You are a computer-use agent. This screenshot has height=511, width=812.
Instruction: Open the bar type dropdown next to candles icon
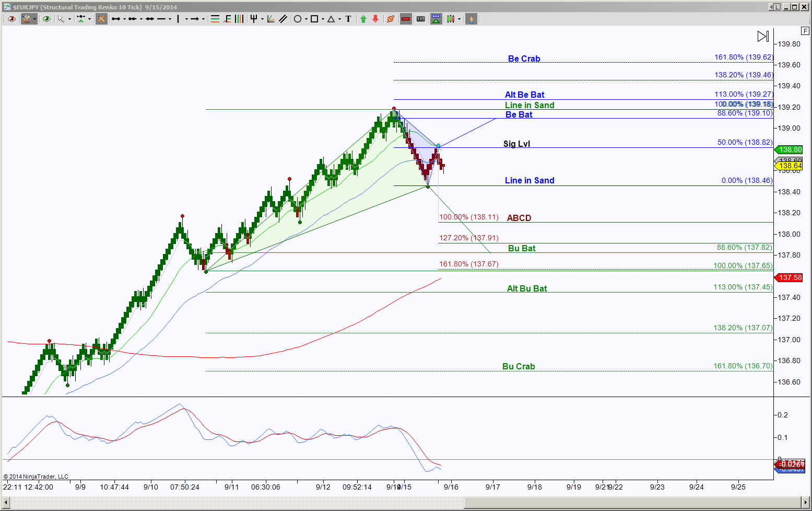pos(459,19)
